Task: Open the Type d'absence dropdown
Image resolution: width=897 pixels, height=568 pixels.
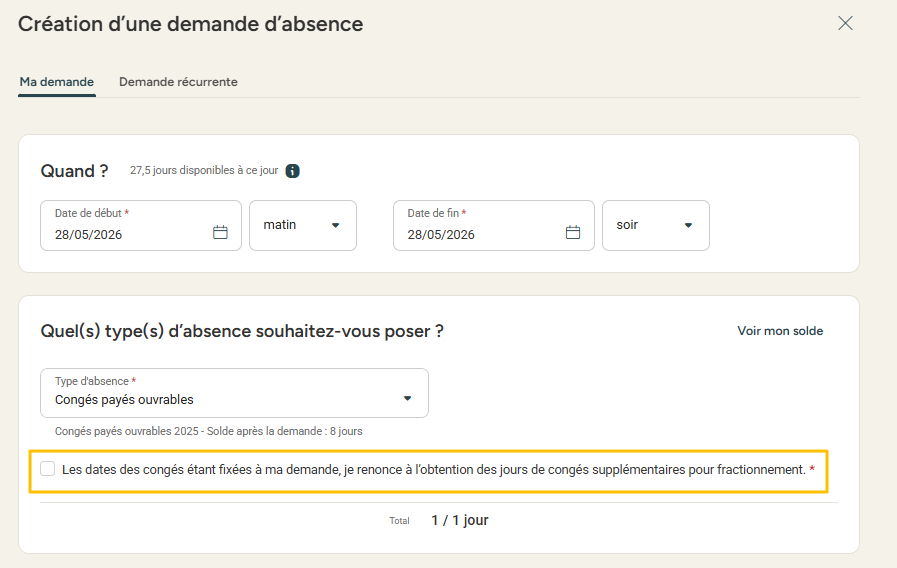Action: point(234,393)
